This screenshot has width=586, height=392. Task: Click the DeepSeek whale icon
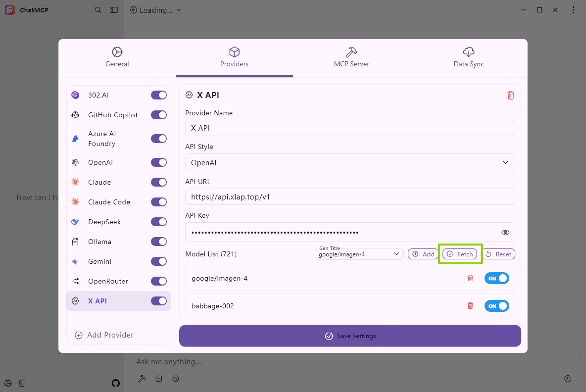click(x=75, y=222)
